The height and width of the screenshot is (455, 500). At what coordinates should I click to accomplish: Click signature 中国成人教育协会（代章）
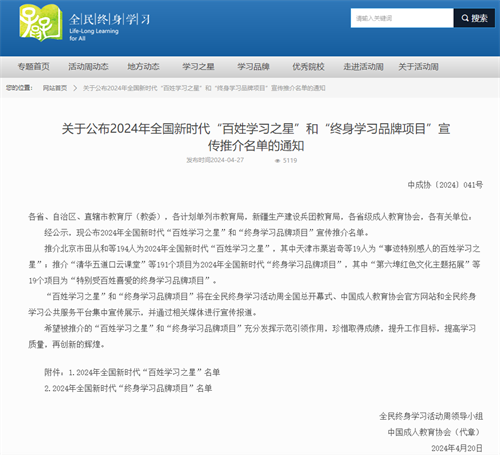tap(435, 432)
